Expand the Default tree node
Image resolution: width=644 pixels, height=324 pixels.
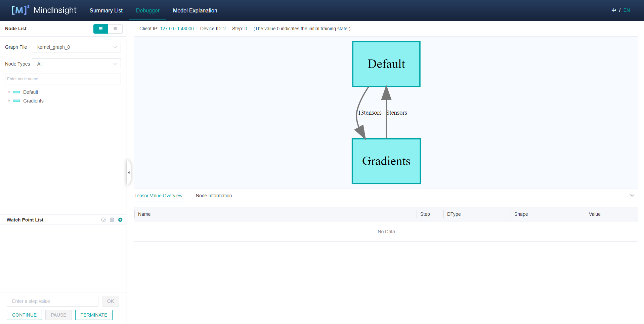[9, 92]
